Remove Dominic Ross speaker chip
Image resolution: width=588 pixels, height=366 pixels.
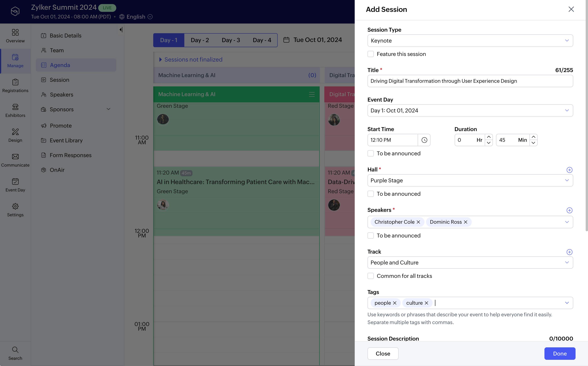pos(466,222)
